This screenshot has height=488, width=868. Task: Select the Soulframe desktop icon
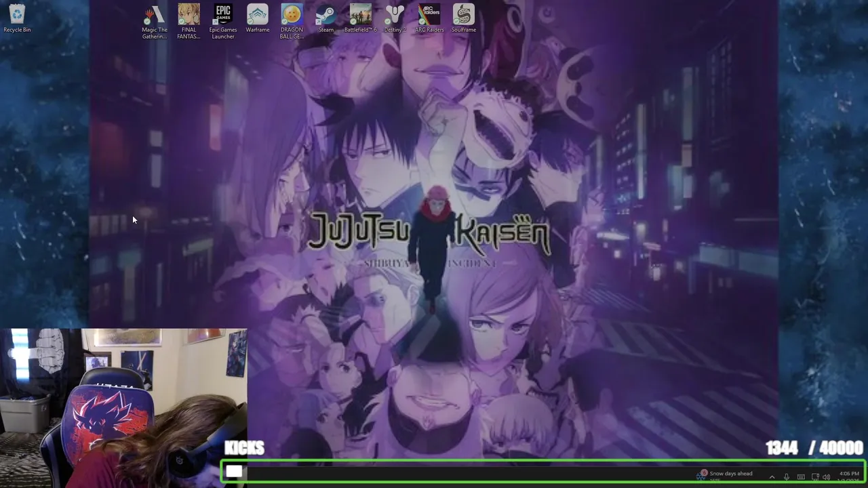pyautogui.click(x=464, y=18)
